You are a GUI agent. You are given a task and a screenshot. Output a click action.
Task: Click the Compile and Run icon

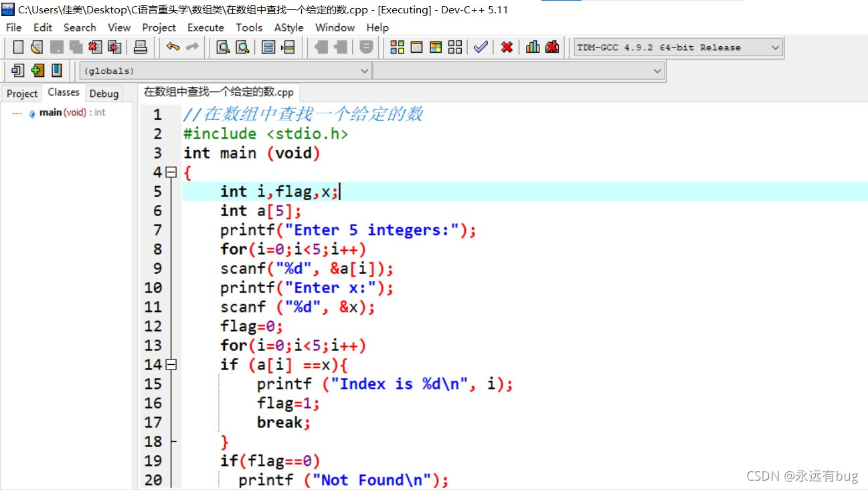coord(436,48)
